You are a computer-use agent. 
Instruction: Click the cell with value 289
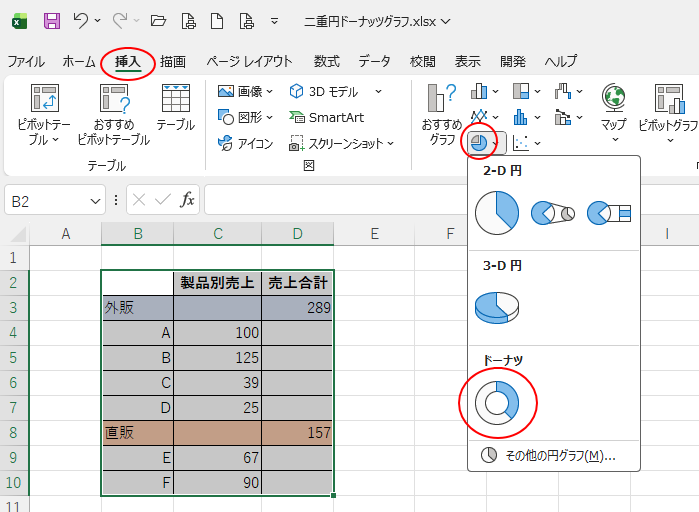coord(297,307)
